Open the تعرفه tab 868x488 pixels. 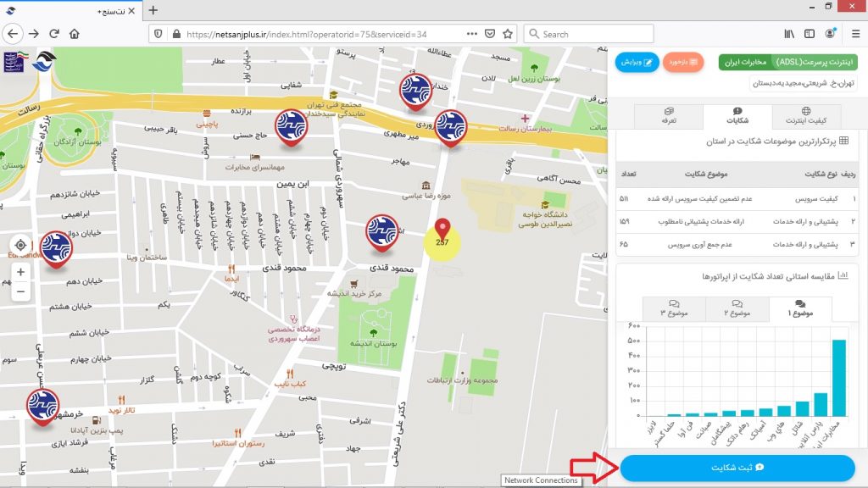[x=669, y=115]
